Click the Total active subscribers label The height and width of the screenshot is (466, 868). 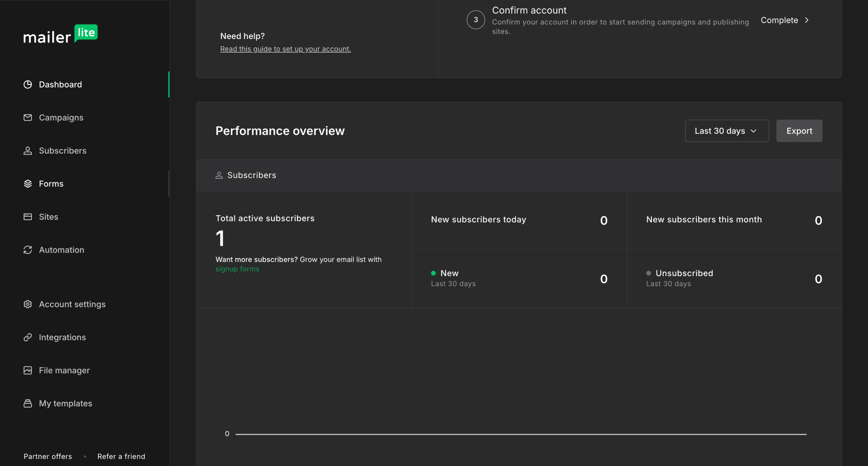265,218
